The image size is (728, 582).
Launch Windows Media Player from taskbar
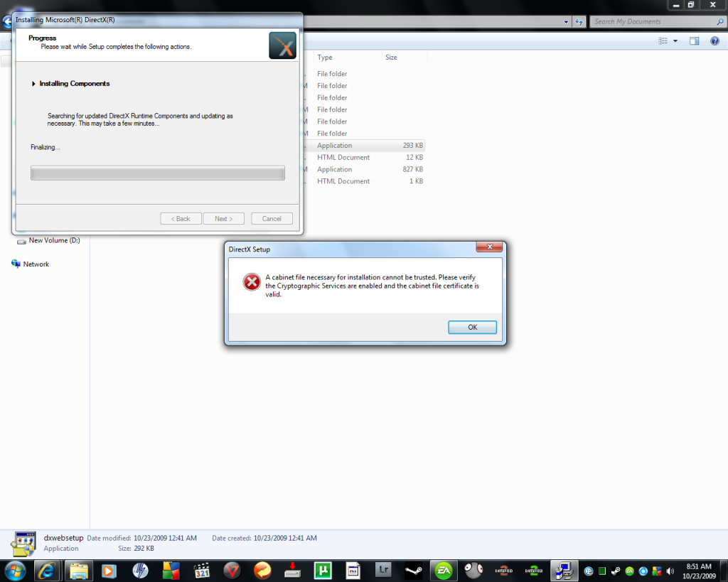coord(109,571)
